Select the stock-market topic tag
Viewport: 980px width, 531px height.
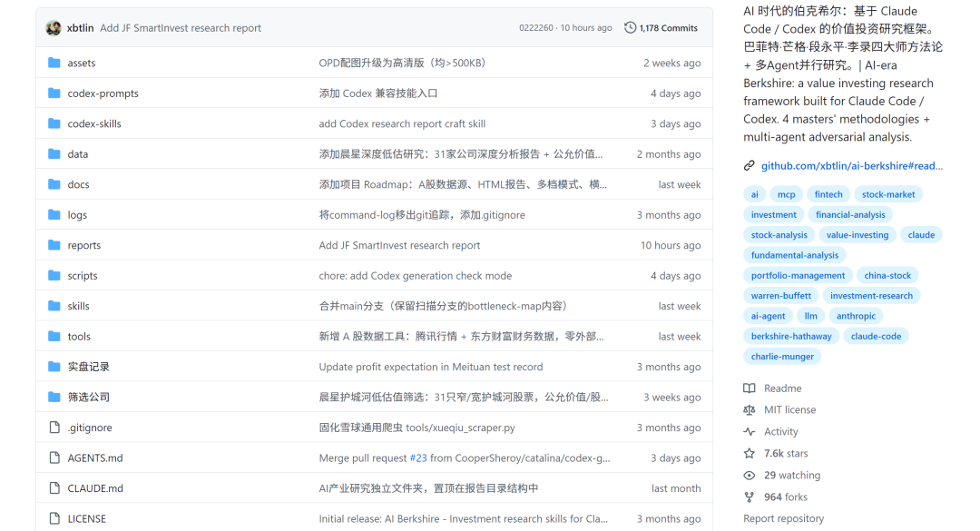coord(888,194)
